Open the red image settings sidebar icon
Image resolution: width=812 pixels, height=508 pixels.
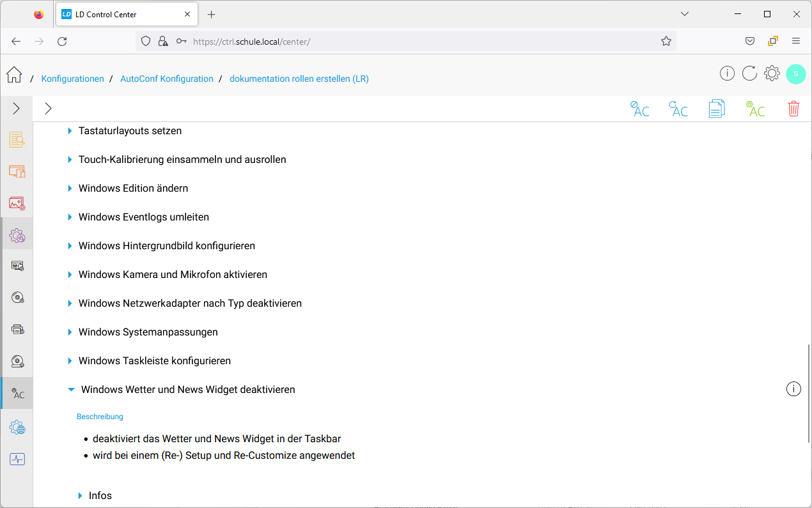[x=17, y=203]
